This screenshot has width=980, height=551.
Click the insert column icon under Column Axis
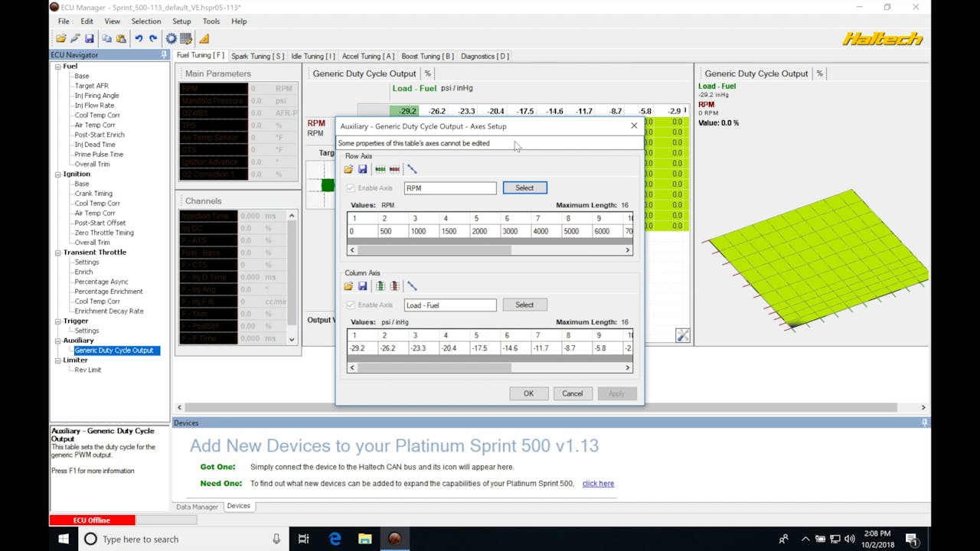380,285
